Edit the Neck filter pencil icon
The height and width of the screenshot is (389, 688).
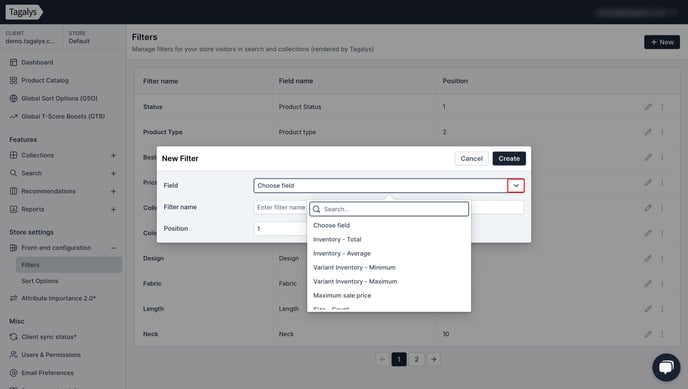pyautogui.click(x=648, y=334)
